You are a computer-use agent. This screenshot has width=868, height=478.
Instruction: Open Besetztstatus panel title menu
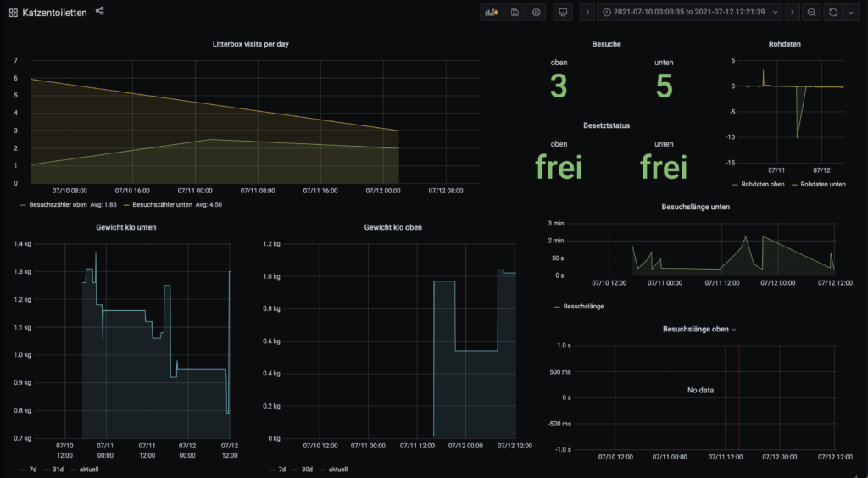click(x=606, y=125)
